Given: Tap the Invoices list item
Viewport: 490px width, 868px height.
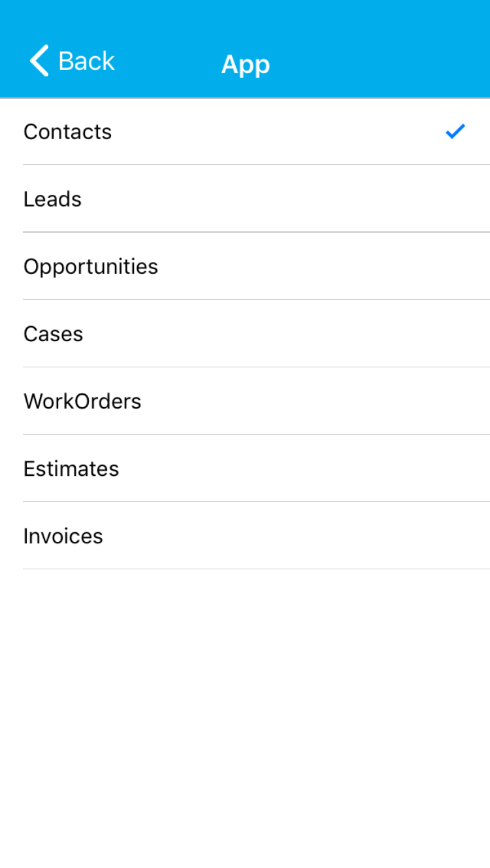Looking at the screenshot, I should tap(245, 535).
